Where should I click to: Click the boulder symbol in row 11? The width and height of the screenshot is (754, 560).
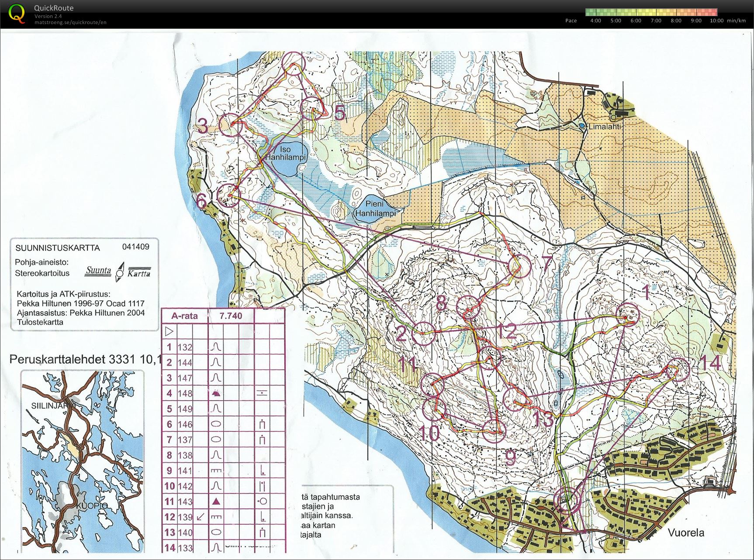(216, 502)
